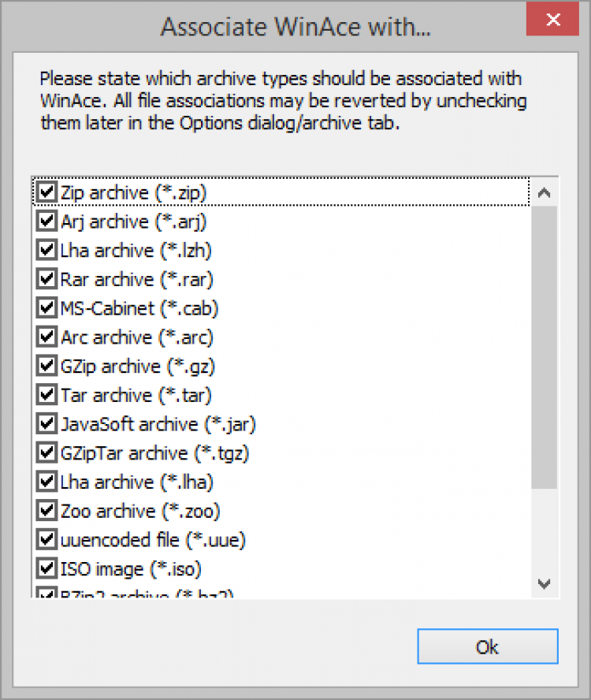
Task: Uncheck ISO image (*.iso) checkbox
Action: (46, 568)
